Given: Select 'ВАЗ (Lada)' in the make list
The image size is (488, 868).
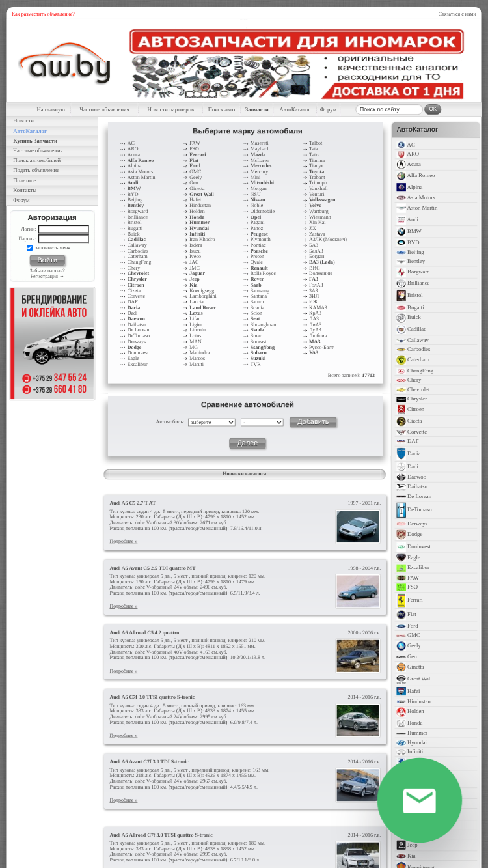Looking at the screenshot, I should pos(322,262).
